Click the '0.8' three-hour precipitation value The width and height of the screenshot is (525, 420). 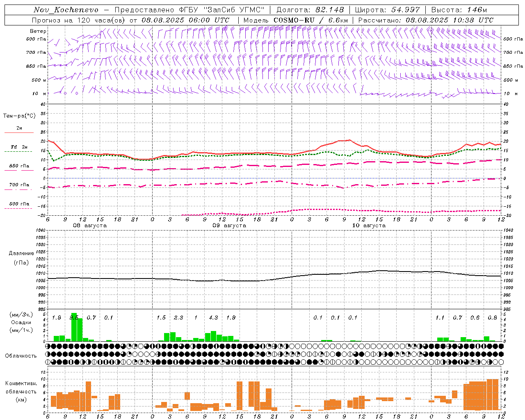point(493,318)
